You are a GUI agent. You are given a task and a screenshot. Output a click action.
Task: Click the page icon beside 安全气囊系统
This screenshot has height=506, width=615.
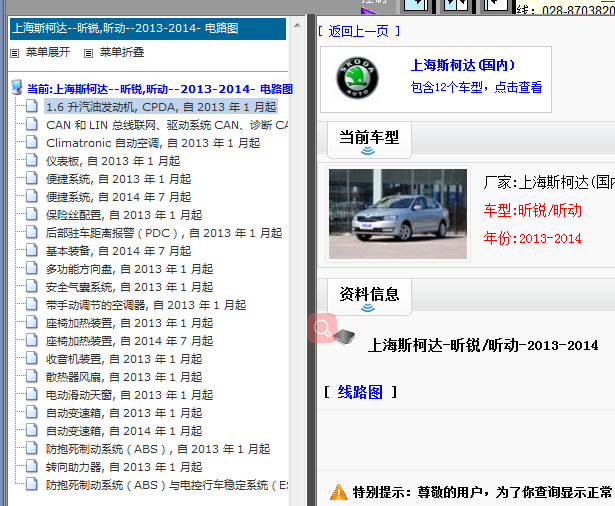[32, 286]
